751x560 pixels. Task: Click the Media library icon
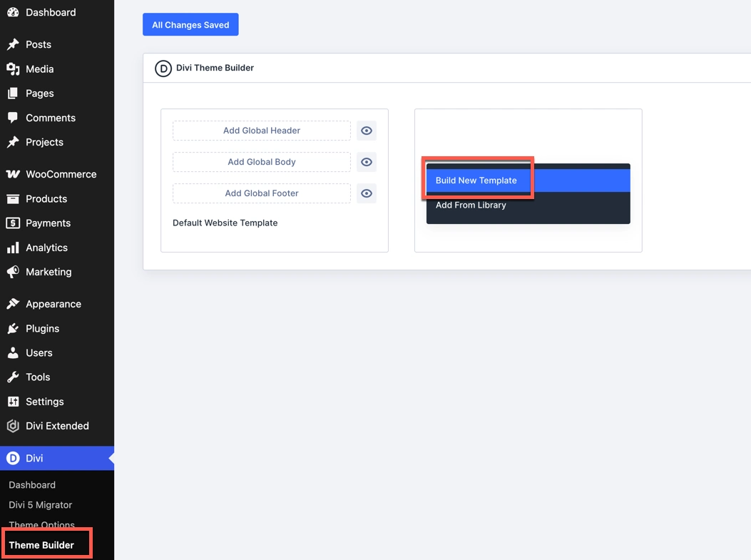coord(13,69)
